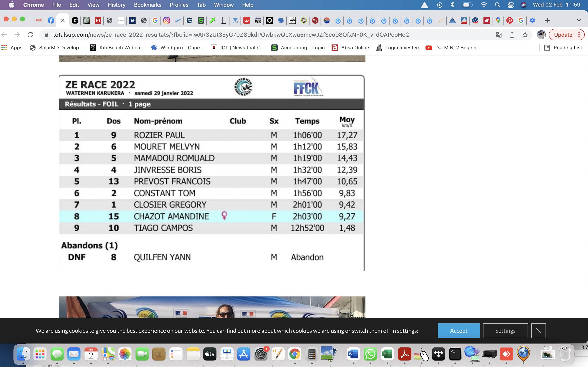Dismiss the cookie banner with X
This screenshot has width=588, height=367.
click(x=538, y=331)
